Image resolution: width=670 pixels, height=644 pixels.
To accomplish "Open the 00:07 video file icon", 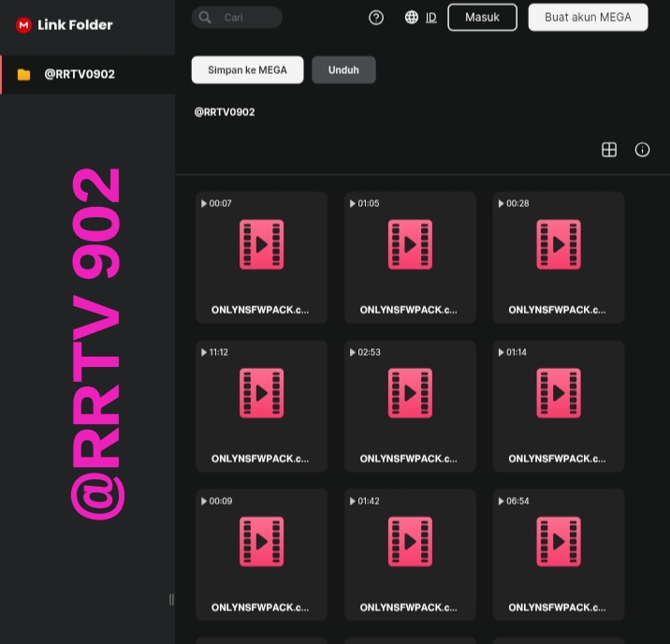I will (x=261, y=244).
